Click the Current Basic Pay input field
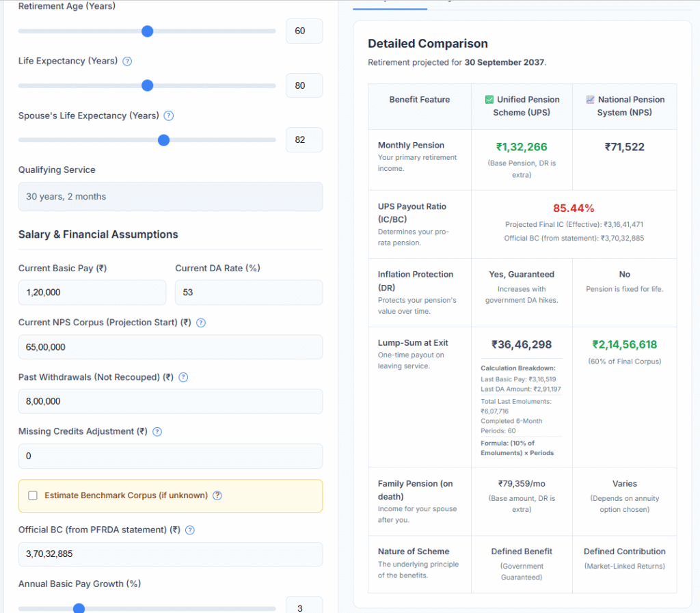The image size is (700, 613). 92,292
